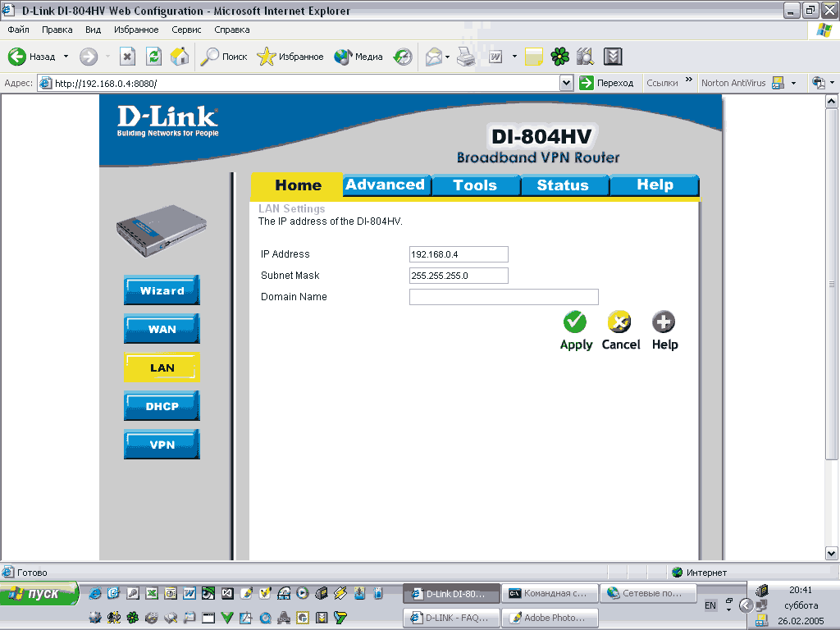Open the Медиа toolbar button
The height and width of the screenshot is (630, 840).
click(358, 57)
